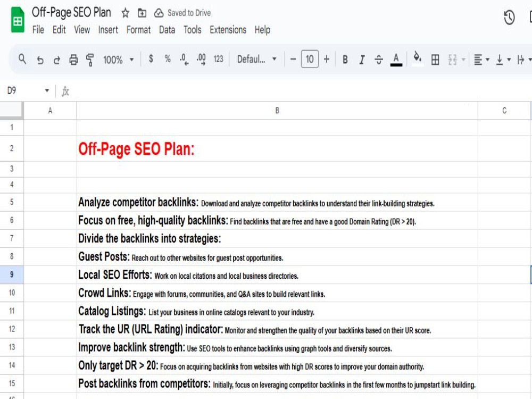Click the select-all corner box
The width and height of the screenshot is (532, 399).
pyautogui.click(x=12, y=111)
